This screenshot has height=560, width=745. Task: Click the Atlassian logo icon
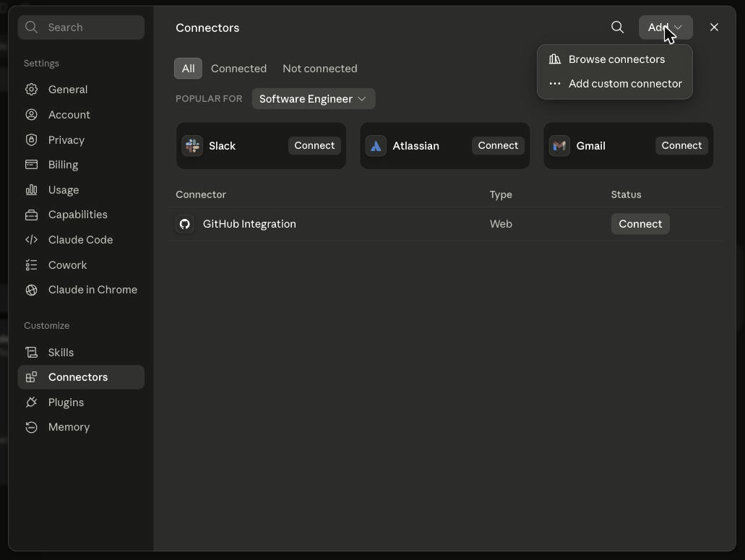point(376,146)
